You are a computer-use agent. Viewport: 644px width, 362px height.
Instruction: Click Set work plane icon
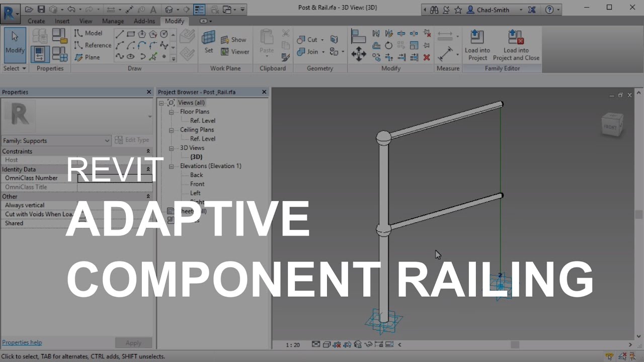(208, 42)
